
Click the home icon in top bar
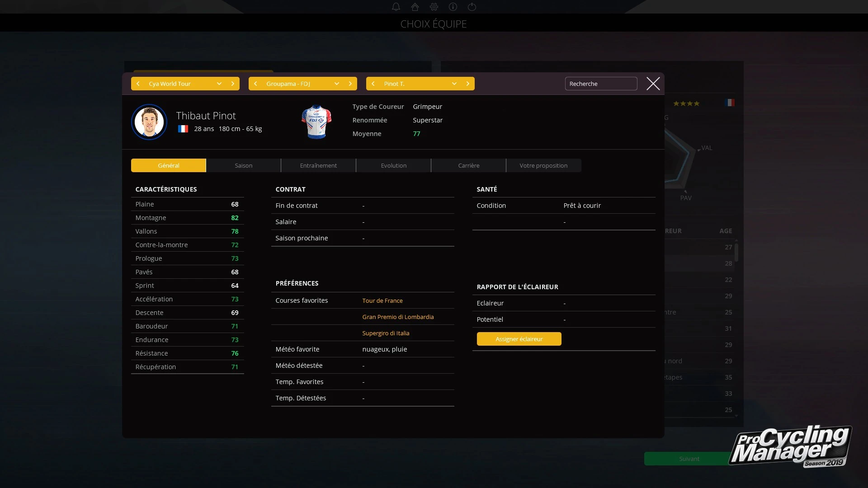[x=415, y=7]
